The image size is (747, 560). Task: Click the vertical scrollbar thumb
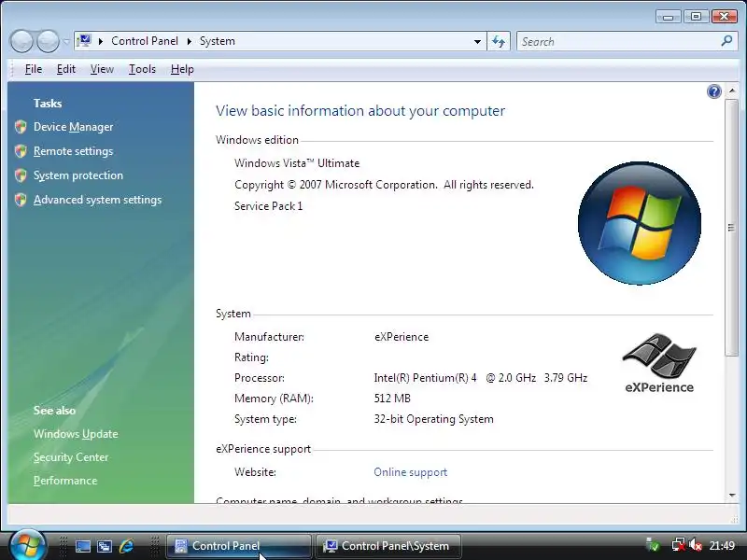pyautogui.click(x=731, y=228)
